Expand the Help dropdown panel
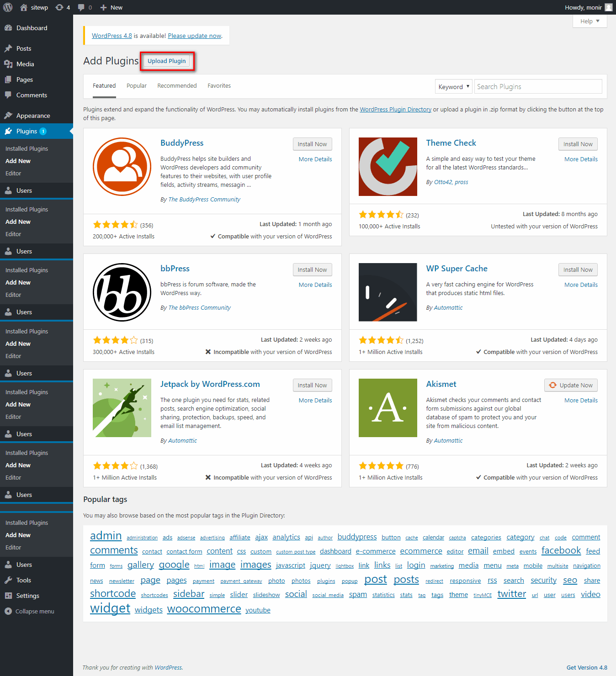This screenshot has height=676, width=616. point(590,21)
